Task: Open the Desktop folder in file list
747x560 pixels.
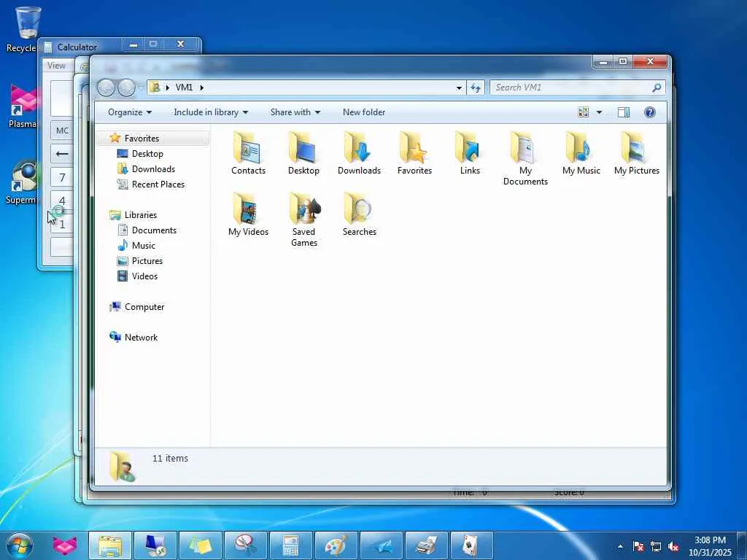Action: (303, 153)
